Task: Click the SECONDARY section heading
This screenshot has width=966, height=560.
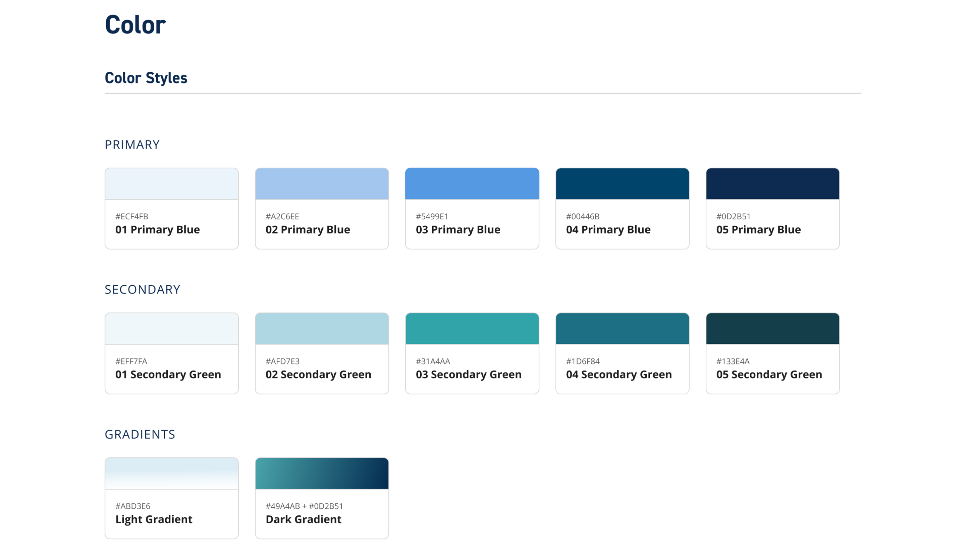Action: tap(142, 290)
